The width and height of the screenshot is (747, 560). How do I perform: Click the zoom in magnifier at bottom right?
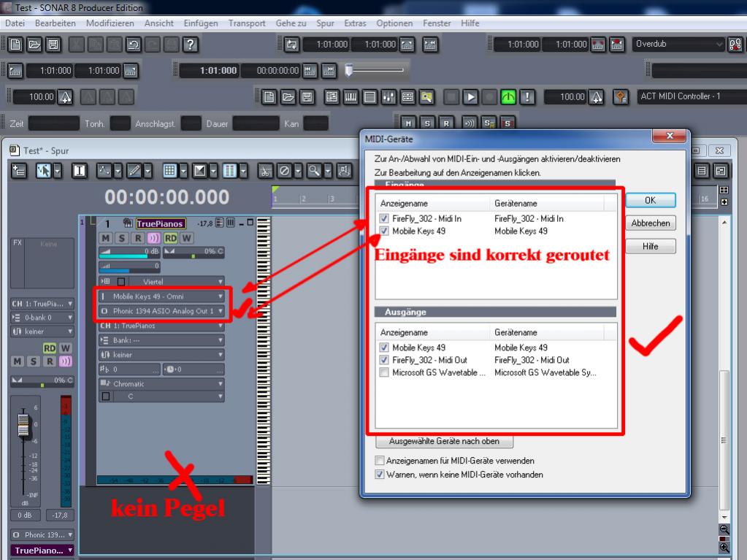pos(724,548)
